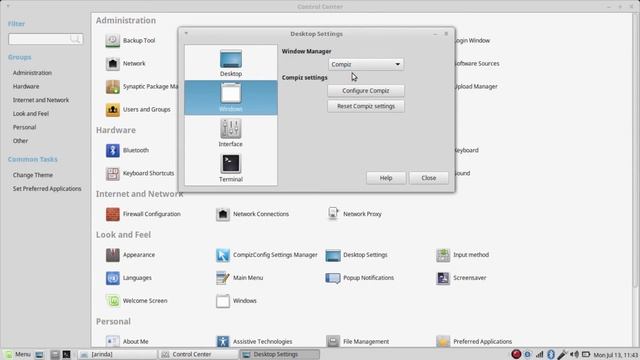This screenshot has height=360, width=640.
Task: Open the Backup Tool icon
Action: tap(112, 40)
